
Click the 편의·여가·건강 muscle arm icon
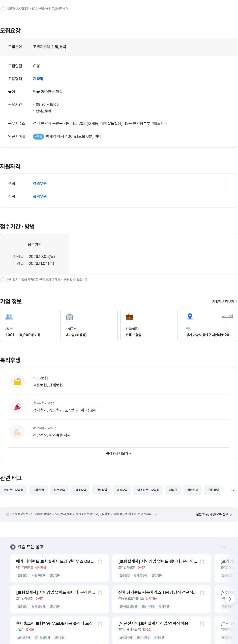click(18, 432)
